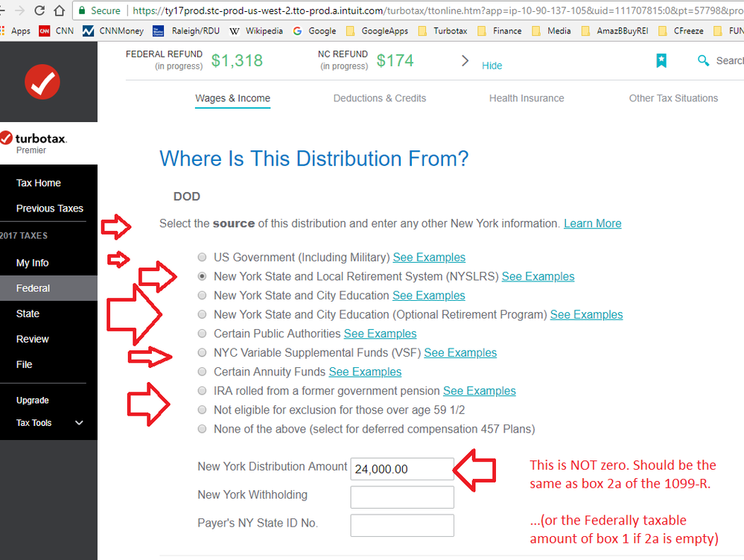The width and height of the screenshot is (744, 560).
Task: Select New York State and City Education radio
Action: coord(202,295)
